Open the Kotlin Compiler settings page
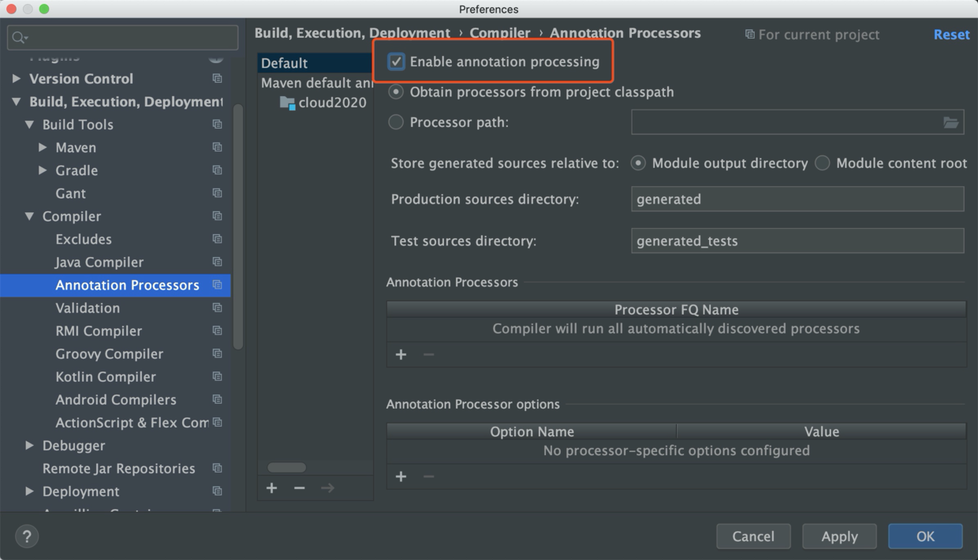Image resolution: width=978 pixels, height=560 pixels. pyautogui.click(x=106, y=377)
